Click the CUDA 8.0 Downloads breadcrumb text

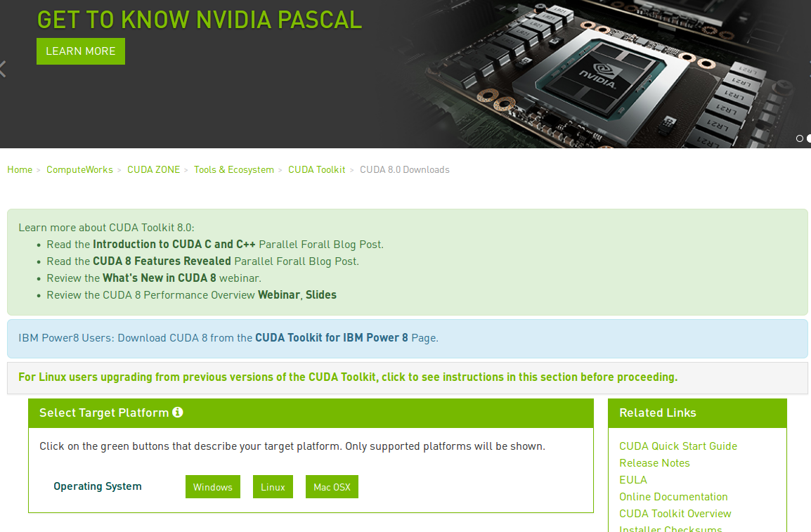tap(405, 169)
